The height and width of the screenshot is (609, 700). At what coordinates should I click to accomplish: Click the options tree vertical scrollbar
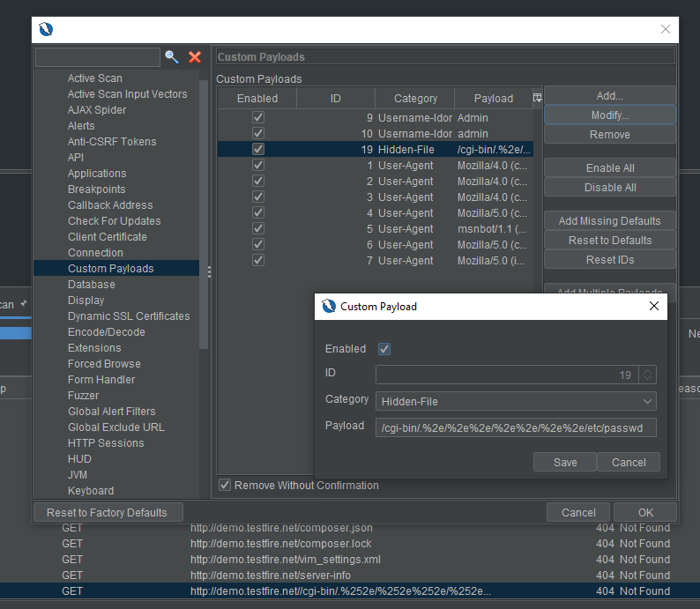[204, 214]
